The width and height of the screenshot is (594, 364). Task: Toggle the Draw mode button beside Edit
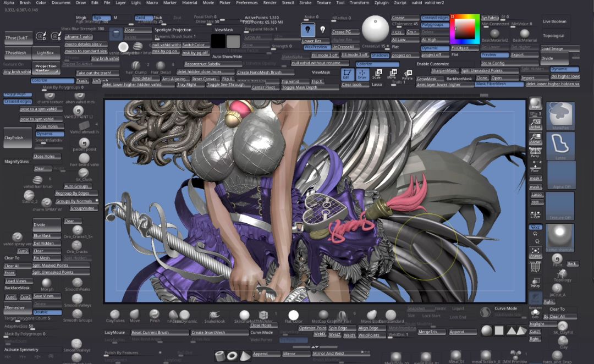pos(362,74)
